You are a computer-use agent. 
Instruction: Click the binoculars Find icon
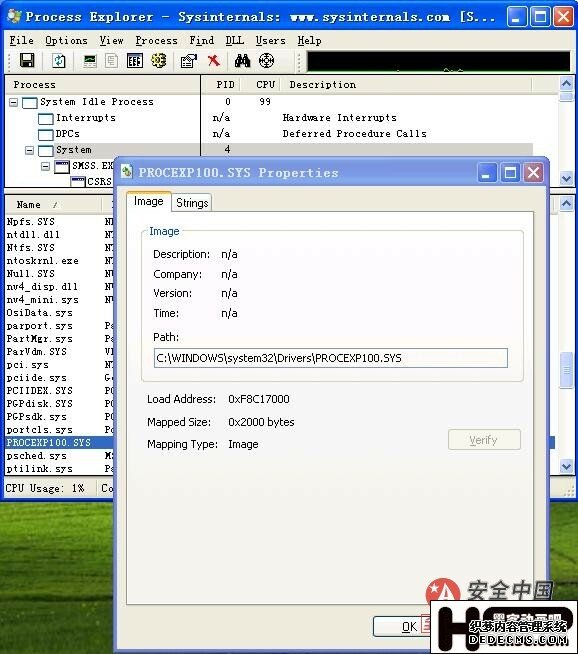242,61
